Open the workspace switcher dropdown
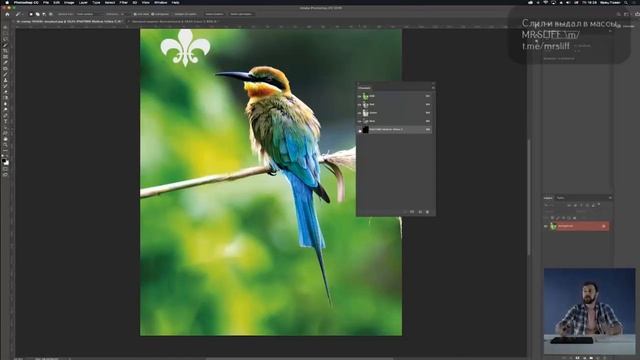 point(627,14)
